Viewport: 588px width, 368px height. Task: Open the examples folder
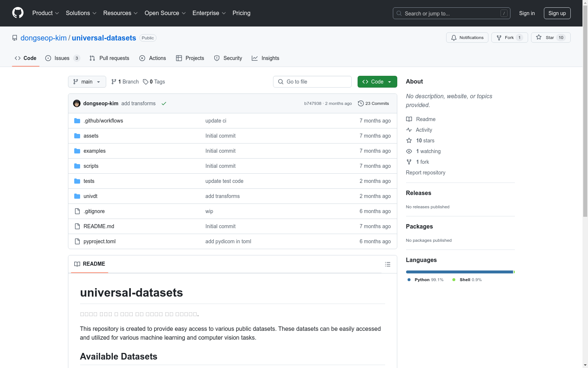click(x=94, y=151)
